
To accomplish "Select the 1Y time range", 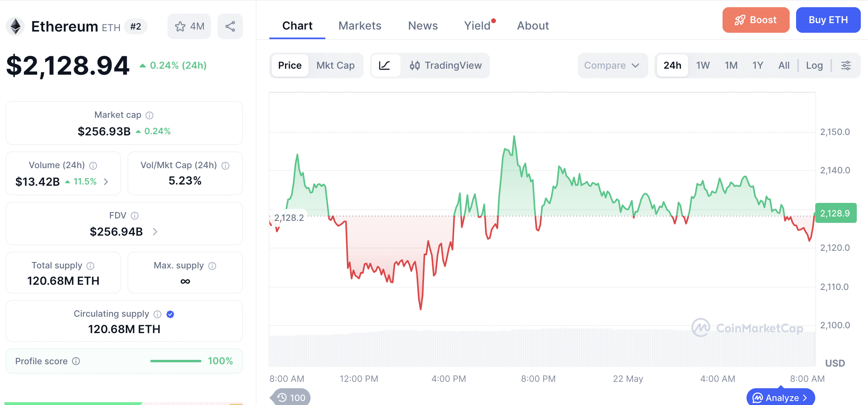I will click(758, 66).
